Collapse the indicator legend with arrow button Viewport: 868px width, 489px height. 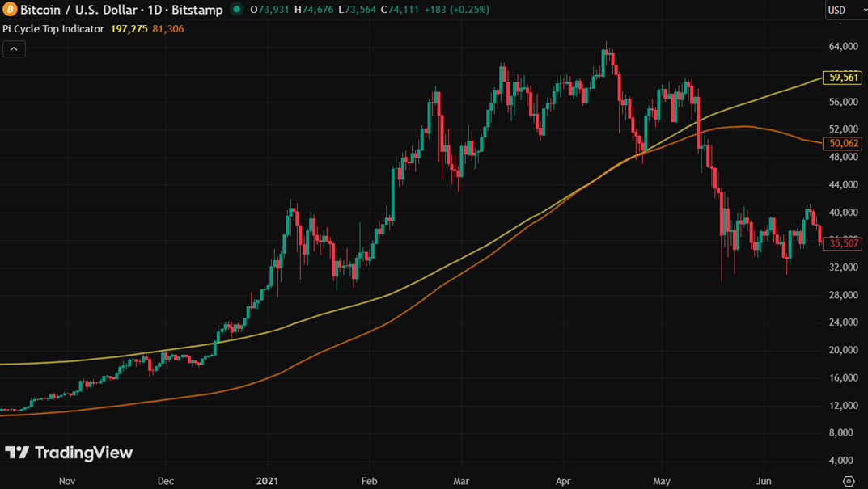14,49
